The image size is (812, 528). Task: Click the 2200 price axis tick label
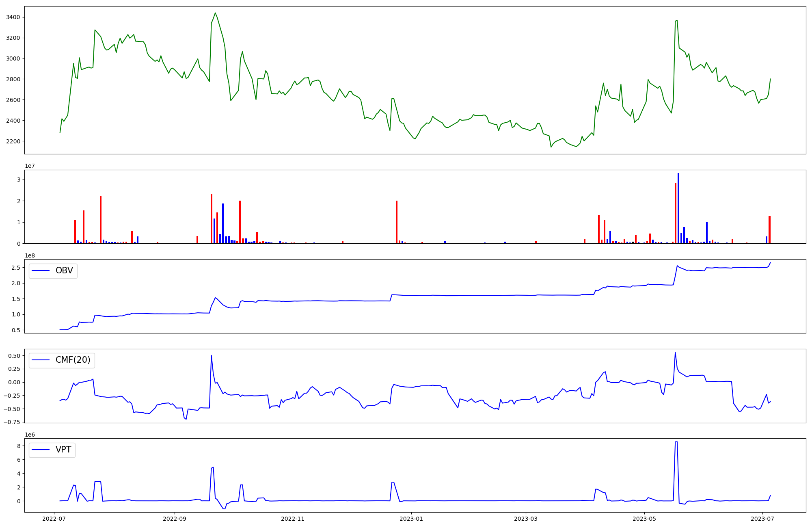click(13, 141)
